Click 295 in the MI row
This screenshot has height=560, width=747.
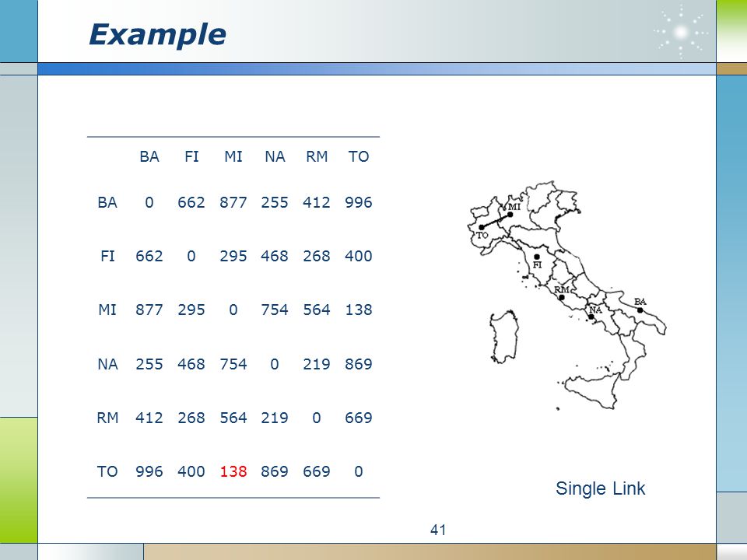click(x=191, y=310)
